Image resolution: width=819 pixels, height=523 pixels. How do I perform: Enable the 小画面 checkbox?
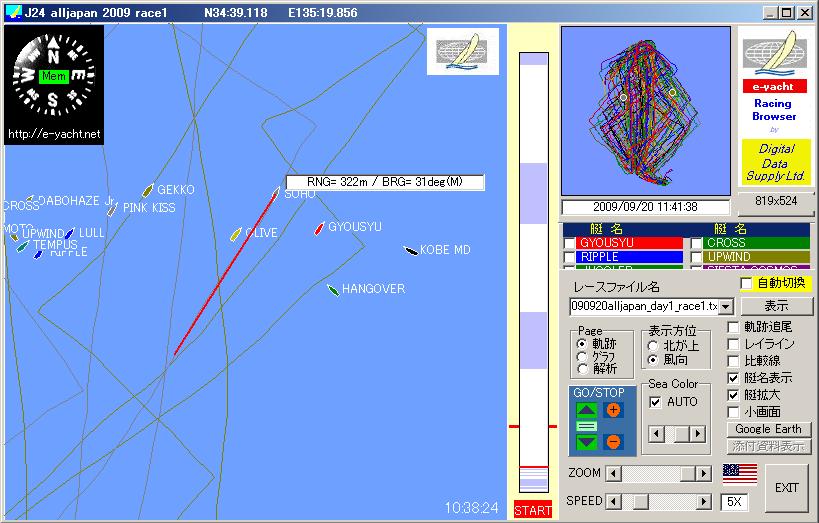click(x=733, y=412)
